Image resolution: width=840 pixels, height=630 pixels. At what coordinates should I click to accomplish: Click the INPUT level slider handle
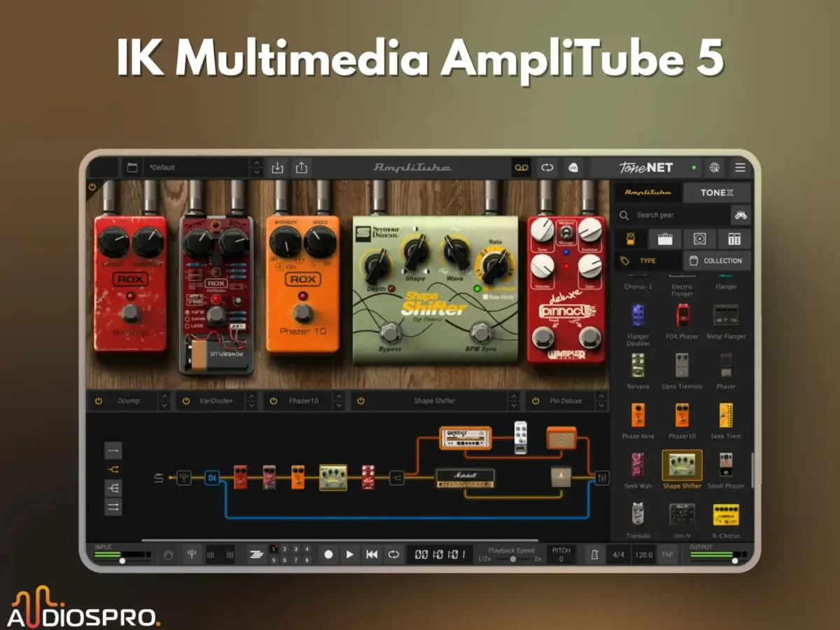[x=122, y=561]
